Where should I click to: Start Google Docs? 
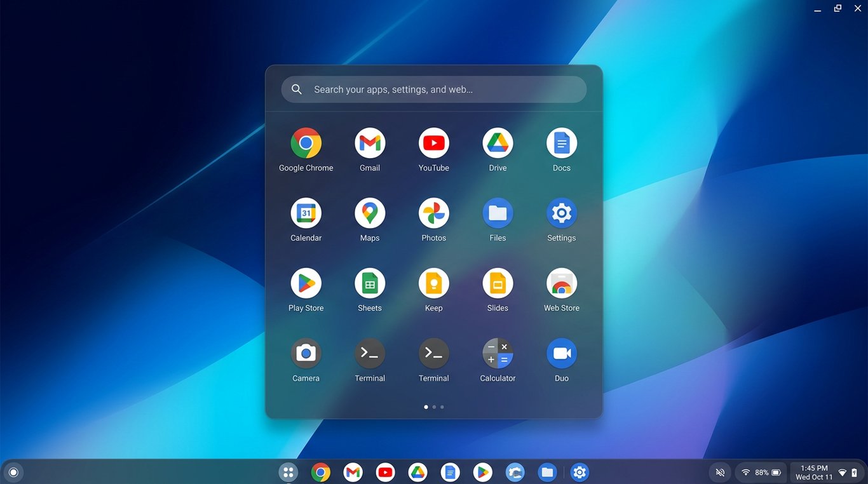coord(561,142)
